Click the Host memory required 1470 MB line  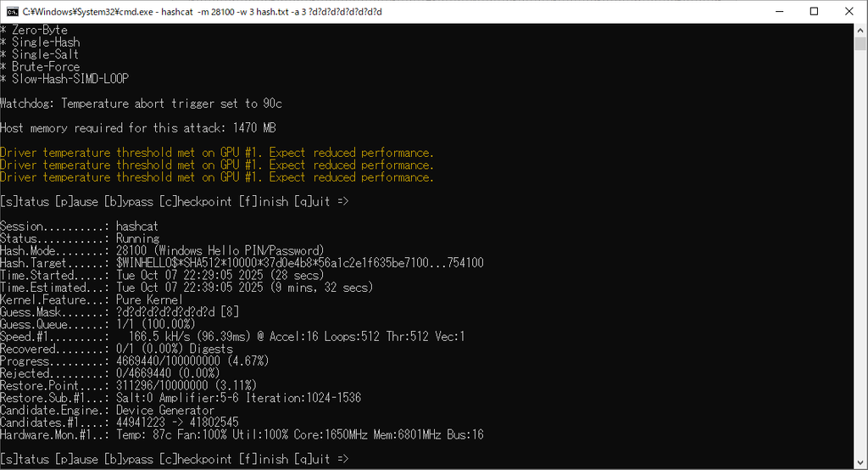tap(138, 128)
